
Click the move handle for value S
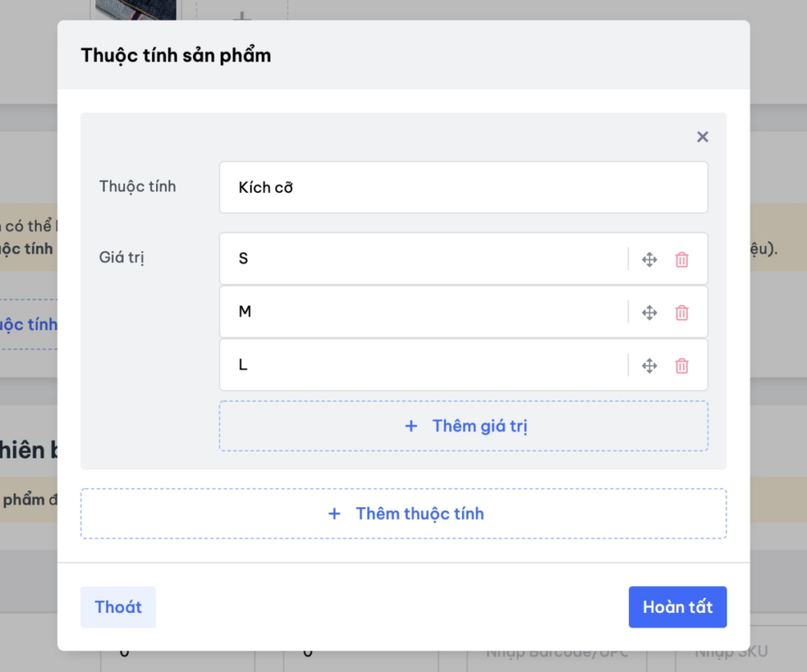tap(649, 259)
